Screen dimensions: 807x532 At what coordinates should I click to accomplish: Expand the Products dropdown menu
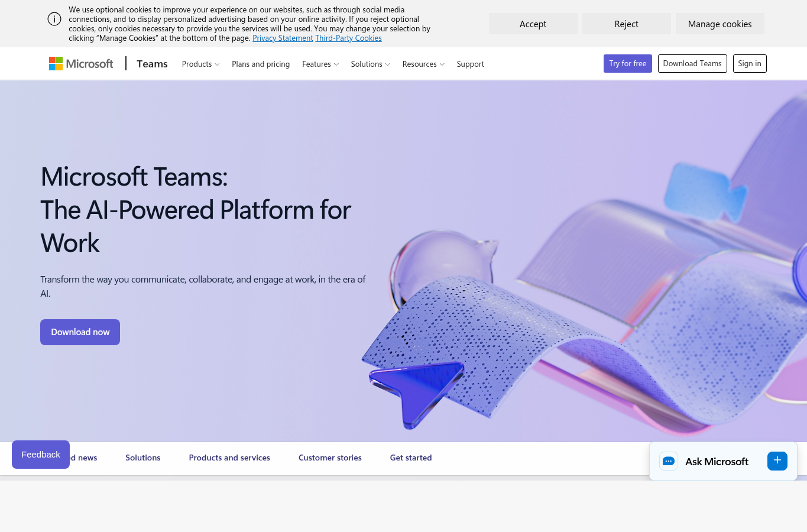click(x=200, y=64)
